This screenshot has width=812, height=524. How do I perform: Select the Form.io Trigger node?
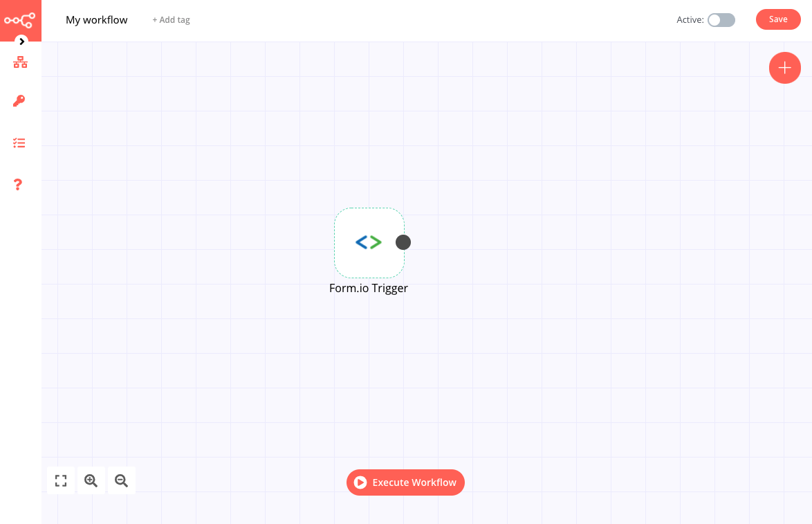[x=369, y=242]
